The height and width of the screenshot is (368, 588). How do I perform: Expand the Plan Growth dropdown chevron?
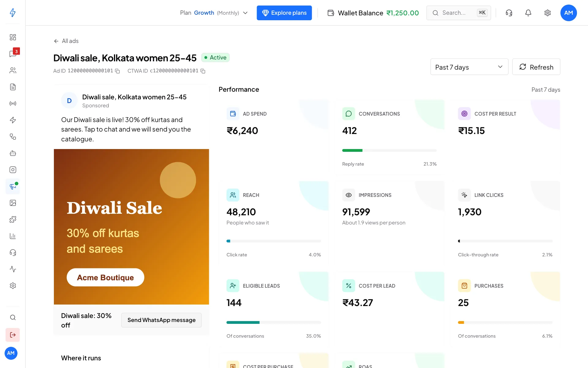(245, 13)
